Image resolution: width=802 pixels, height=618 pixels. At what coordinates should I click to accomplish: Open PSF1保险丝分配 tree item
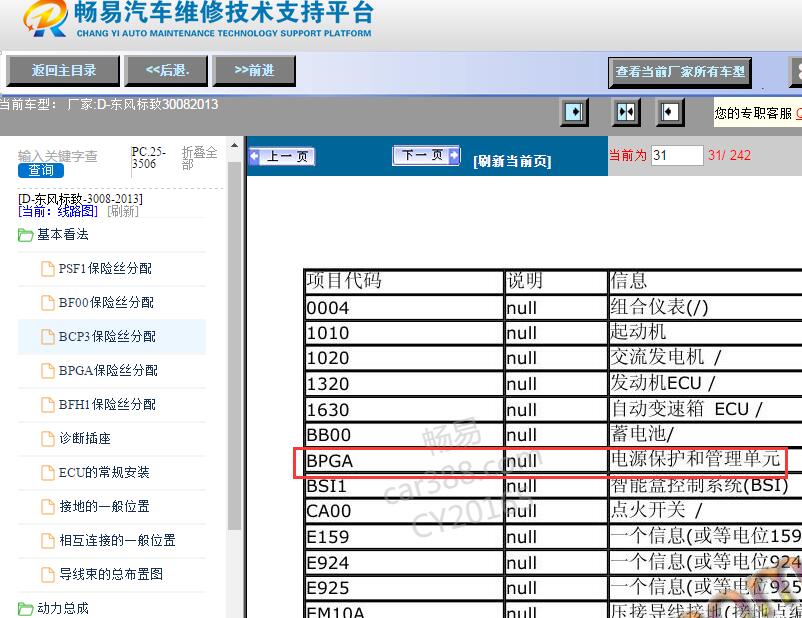coord(105,269)
